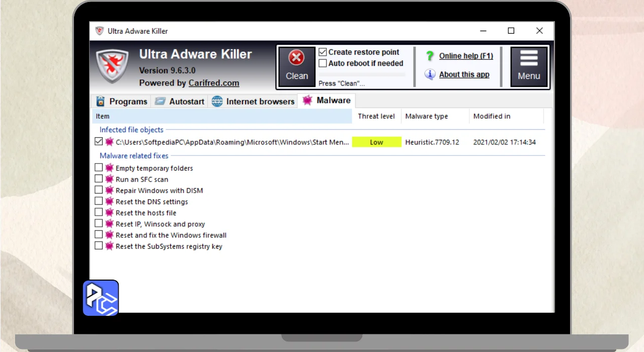The image size is (644, 352).
Task: Toggle Create restore point checkbox
Action: coord(323,52)
